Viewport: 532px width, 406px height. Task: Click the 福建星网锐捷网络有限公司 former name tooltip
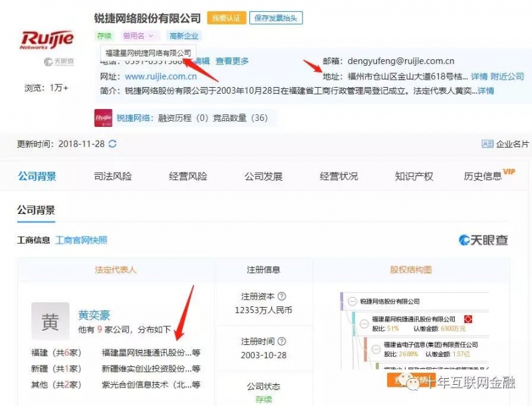tap(148, 53)
